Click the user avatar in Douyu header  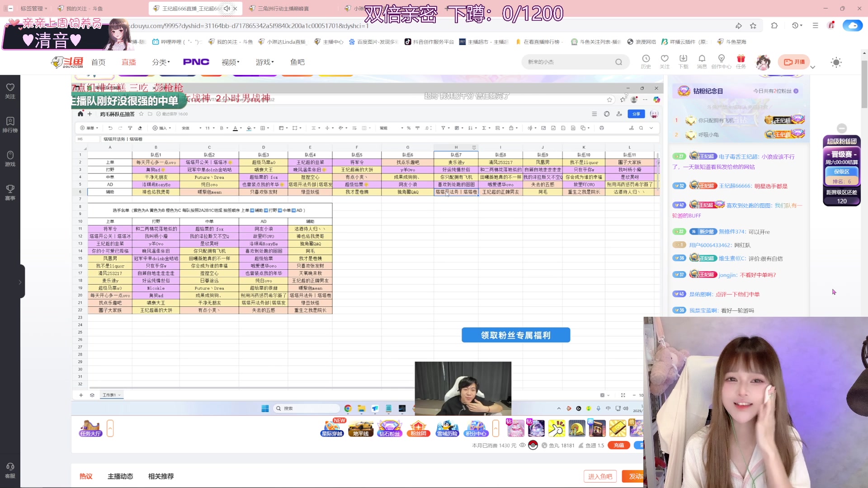coord(764,62)
